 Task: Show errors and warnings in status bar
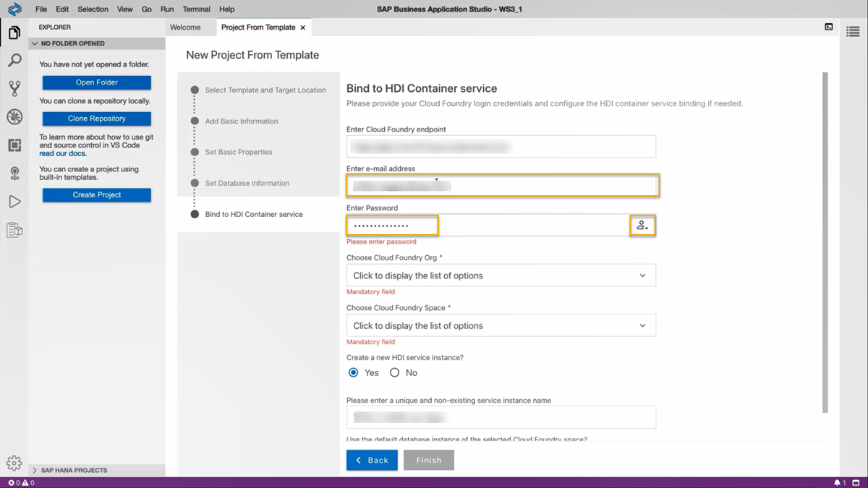coord(21,482)
